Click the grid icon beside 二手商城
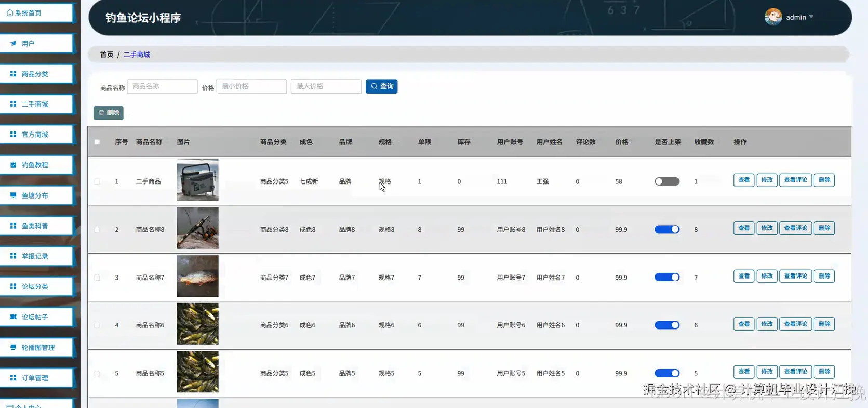 13,104
